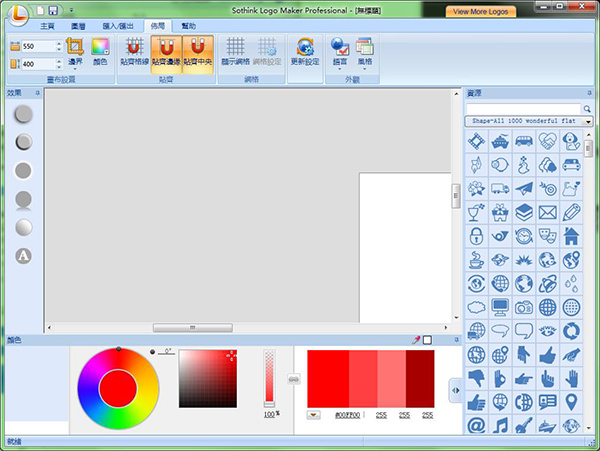This screenshot has height=451, width=600.
Task: Choose the guitar shape
Action: pyautogui.click(x=524, y=425)
